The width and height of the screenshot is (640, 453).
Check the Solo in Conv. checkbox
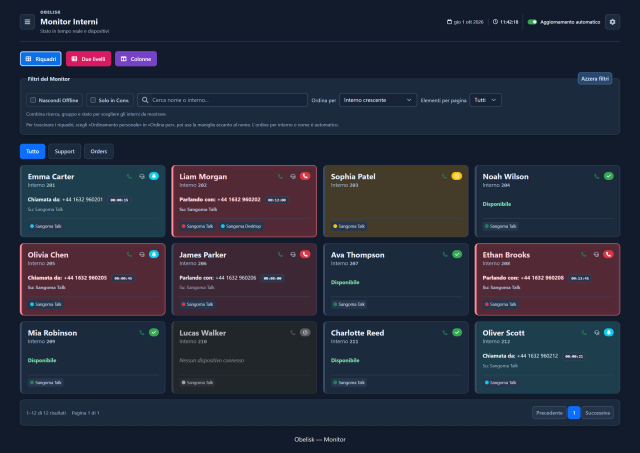[x=93, y=100]
